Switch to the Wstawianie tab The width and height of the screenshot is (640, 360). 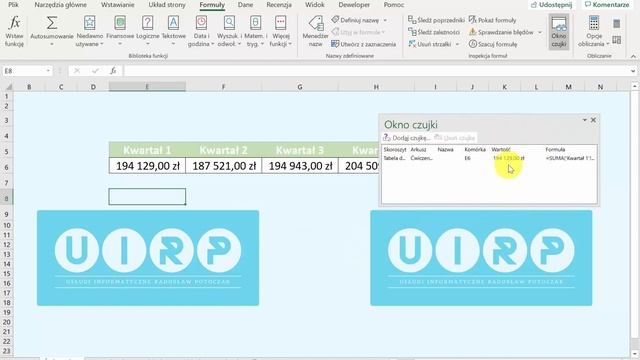[x=118, y=5]
